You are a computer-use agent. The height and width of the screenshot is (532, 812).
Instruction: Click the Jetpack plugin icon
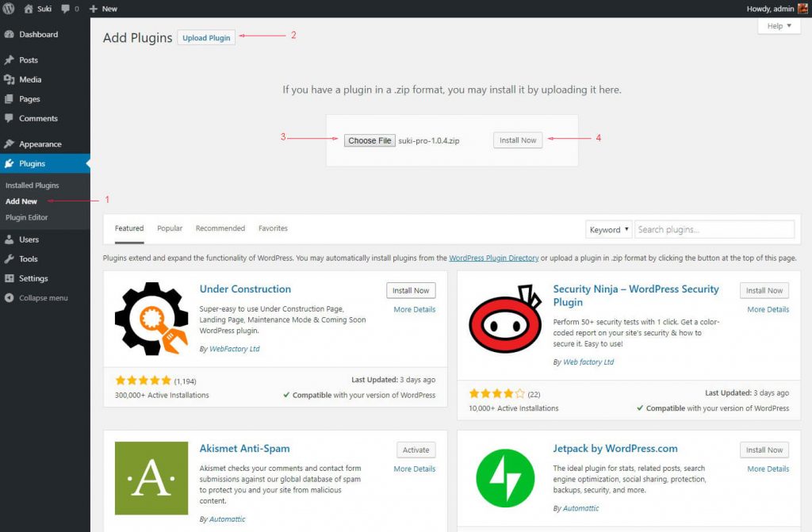click(505, 478)
